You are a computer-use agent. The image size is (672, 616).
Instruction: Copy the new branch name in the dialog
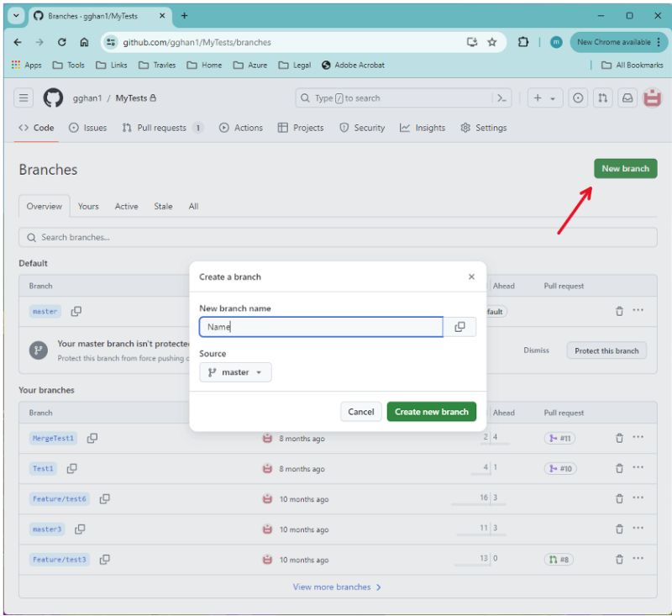click(460, 326)
